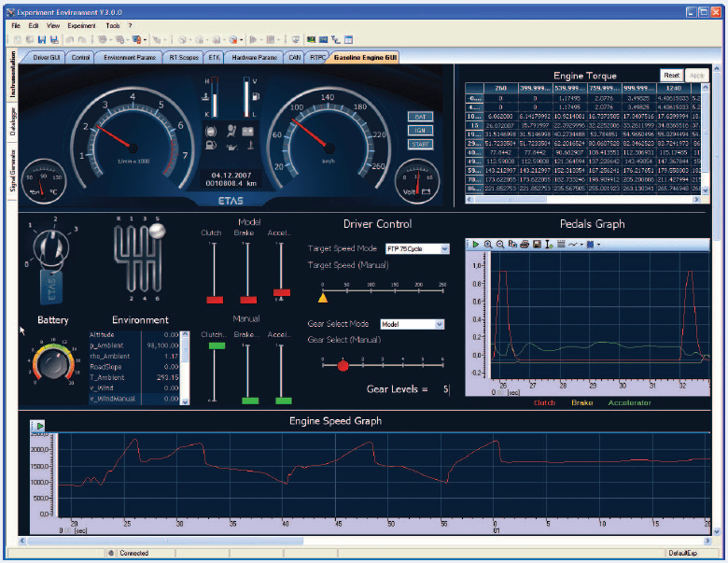Switch to the Environment Params tab
Viewport: 728px width, 563px height.
click(130, 58)
